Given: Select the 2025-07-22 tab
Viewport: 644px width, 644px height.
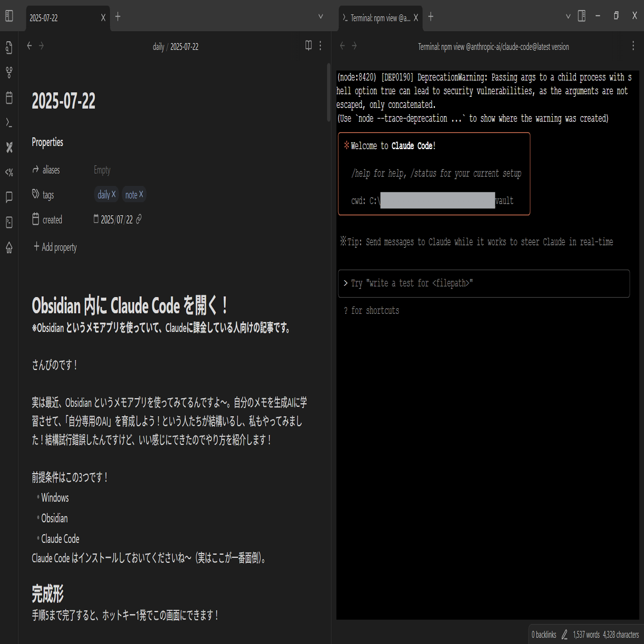Looking at the screenshot, I should pos(68,18).
